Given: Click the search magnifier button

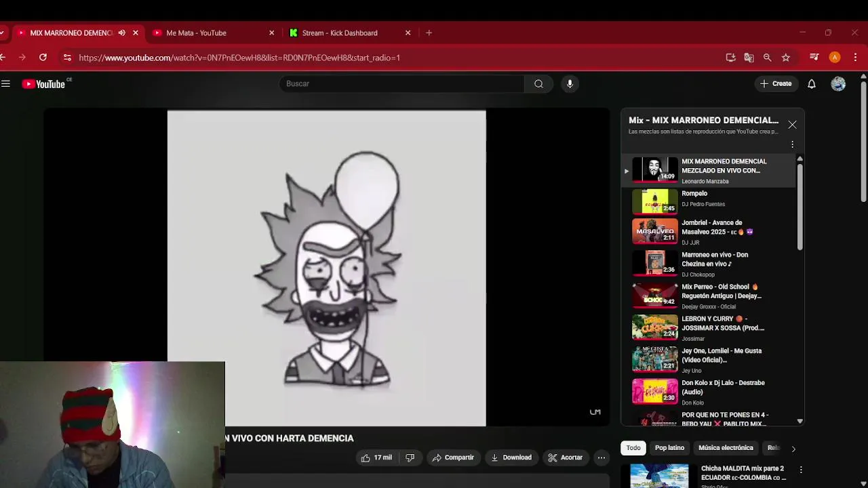Looking at the screenshot, I should point(538,84).
